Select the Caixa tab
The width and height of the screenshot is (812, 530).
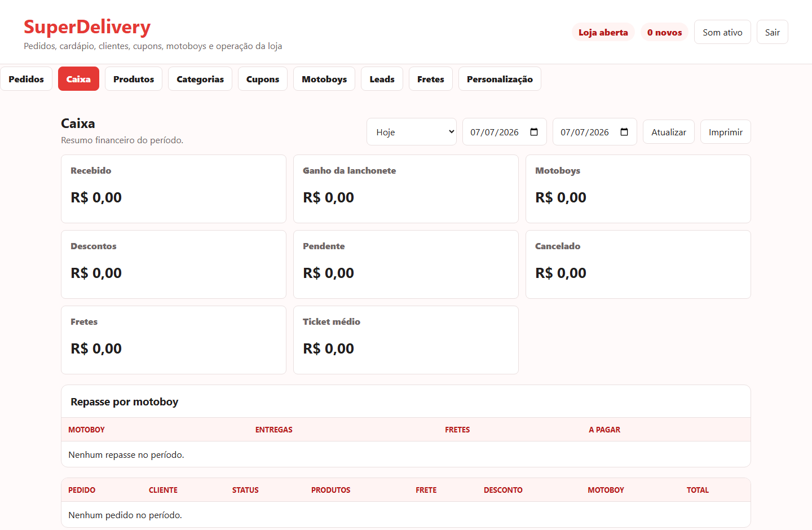(x=78, y=79)
